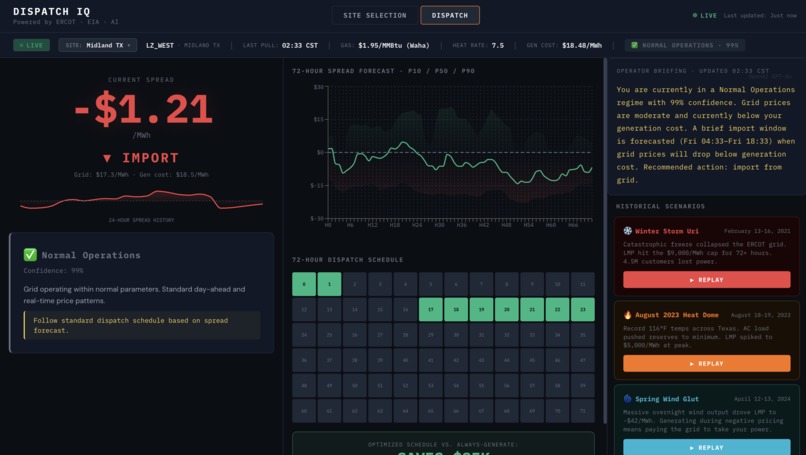Select dispatch schedule hour 22 cell
Screen dimensions: 806x455
(557, 310)
